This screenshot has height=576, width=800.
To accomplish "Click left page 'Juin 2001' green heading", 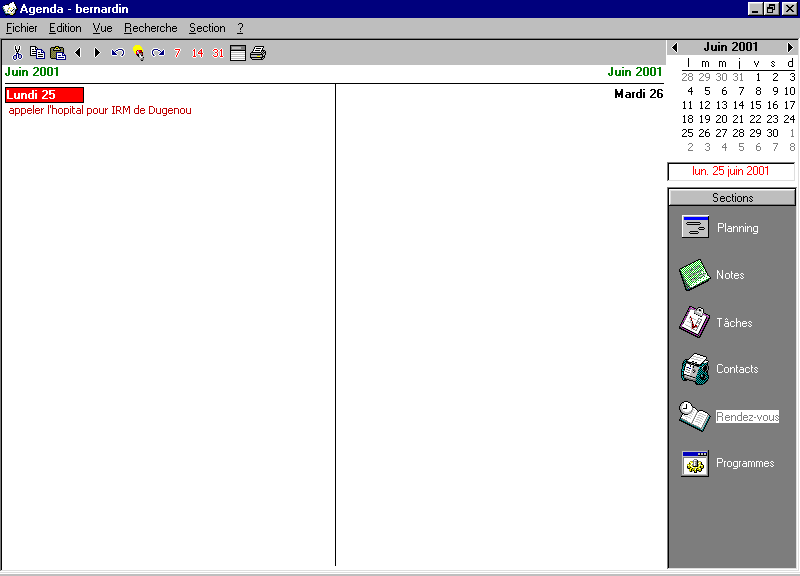I will 32,72.
